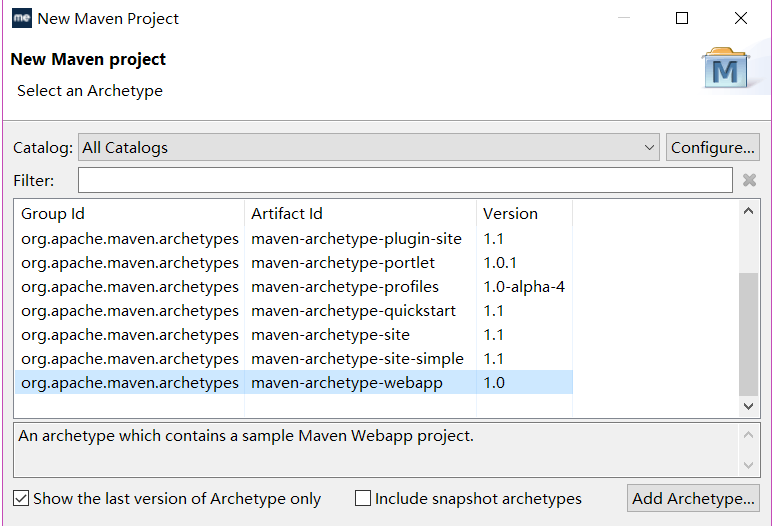The height and width of the screenshot is (526, 775).
Task: Focus the Filter text field
Action: tap(405, 180)
